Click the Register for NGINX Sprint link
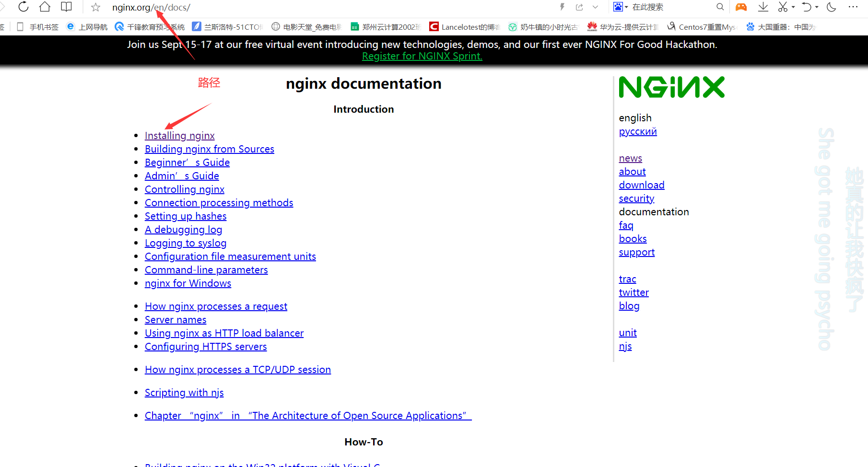The image size is (868, 467). point(422,56)
